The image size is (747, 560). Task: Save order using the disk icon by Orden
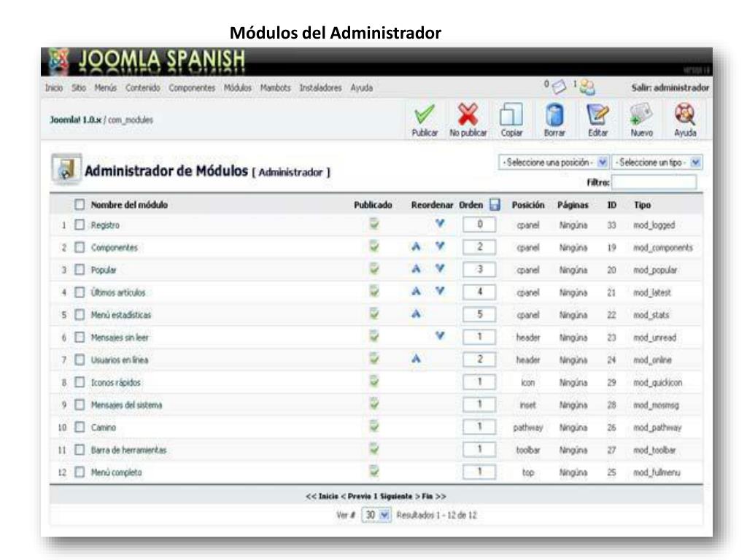click(495, 205)
